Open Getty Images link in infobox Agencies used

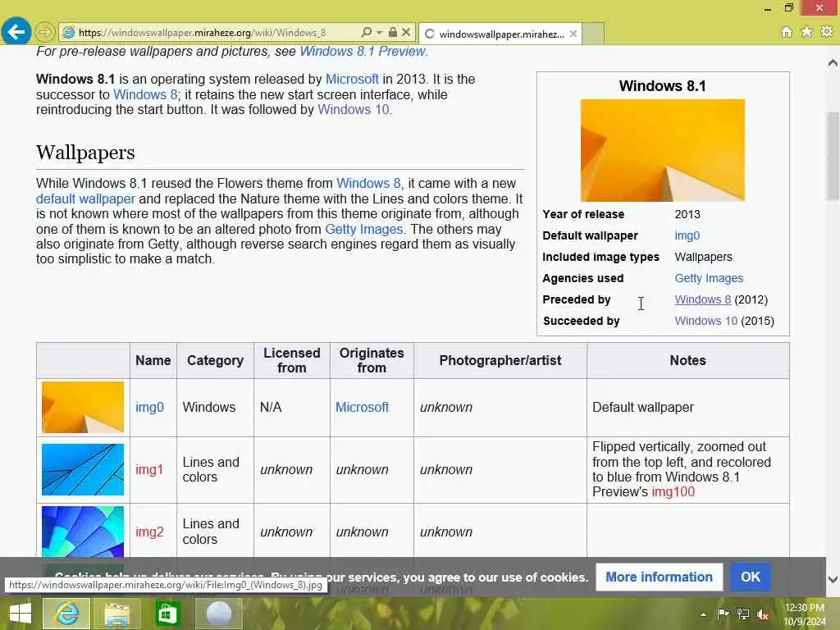point(709,279)
